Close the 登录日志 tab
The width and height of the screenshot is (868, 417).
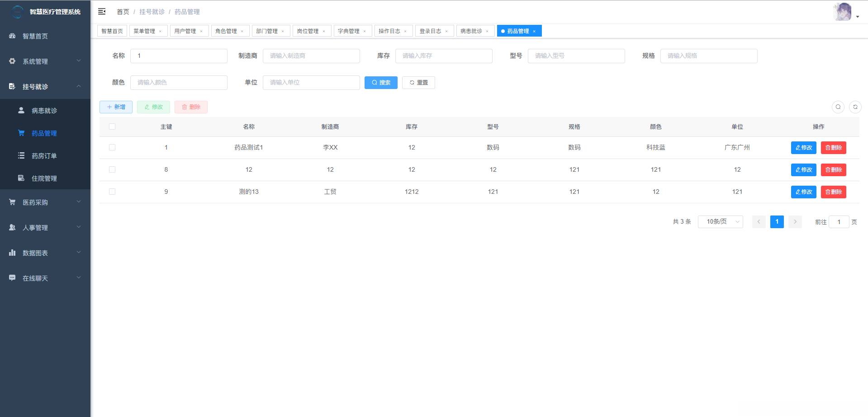coord(446,31)
